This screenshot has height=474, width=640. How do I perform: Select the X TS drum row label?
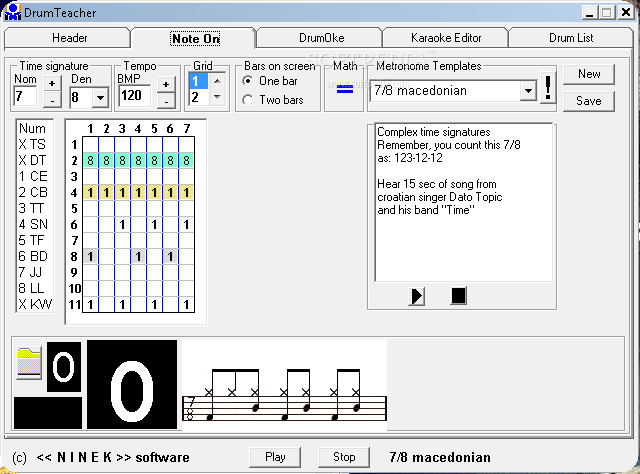pos(33,144)
